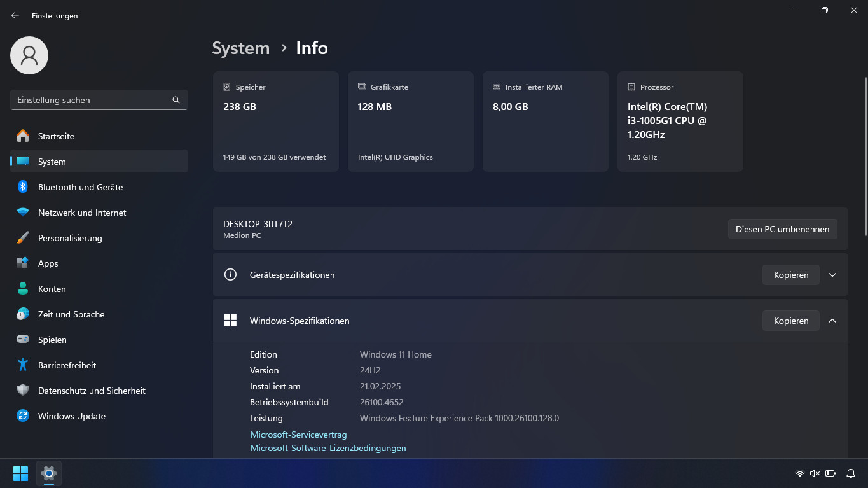Click the Windows logo beside Windows-Spezifikationen
This screenshot has height=488, width=868.
click(x=230, y=321)
